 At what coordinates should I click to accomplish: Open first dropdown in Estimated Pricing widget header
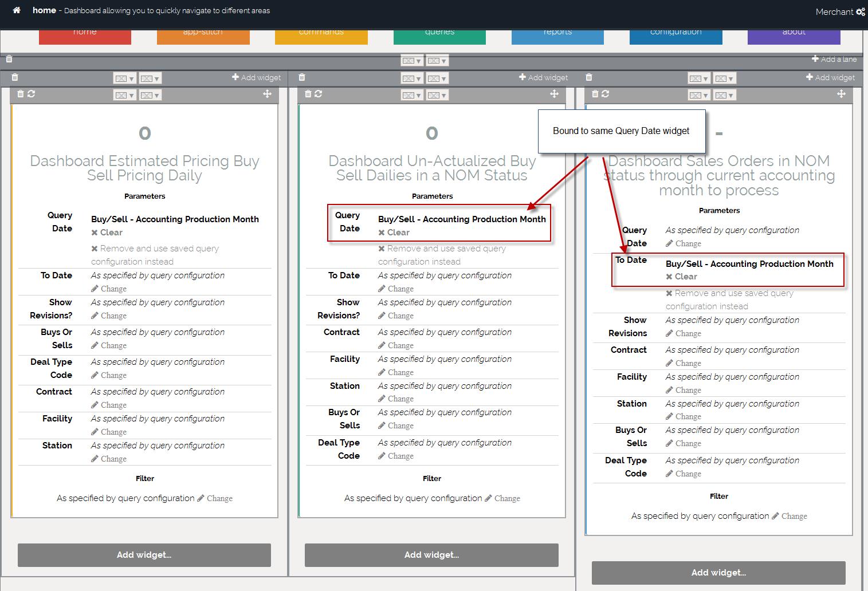(124, 95)
